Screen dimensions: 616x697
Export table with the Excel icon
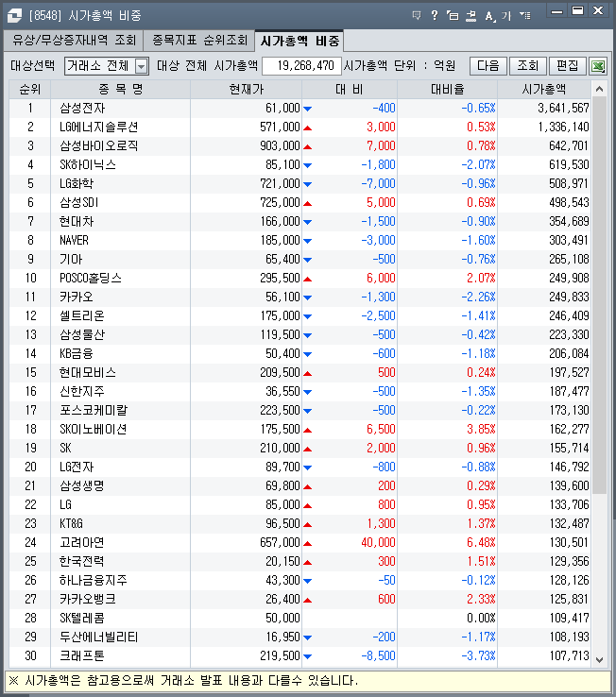pos(598,67)
